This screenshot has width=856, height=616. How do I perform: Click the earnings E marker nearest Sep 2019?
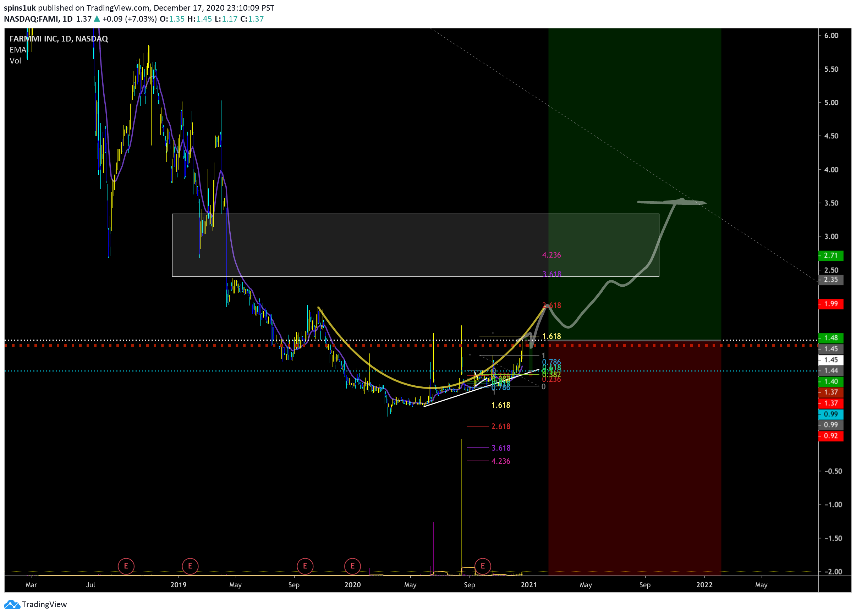305,566
